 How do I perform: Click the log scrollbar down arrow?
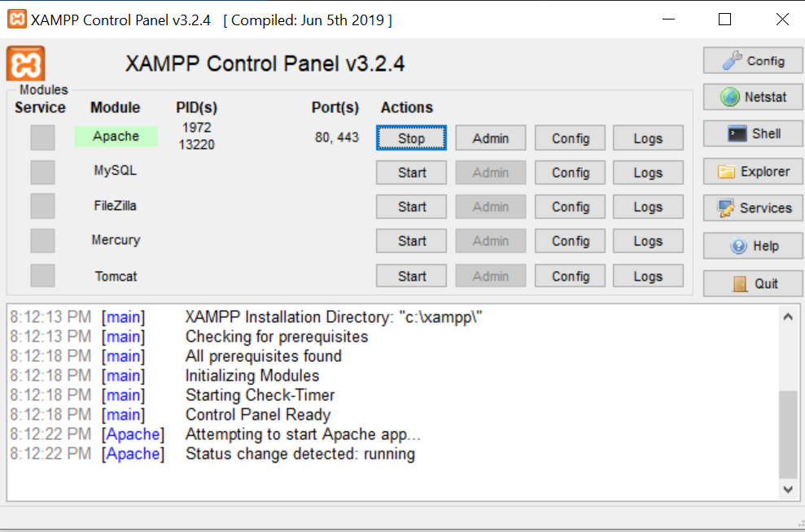pos(788,490)
